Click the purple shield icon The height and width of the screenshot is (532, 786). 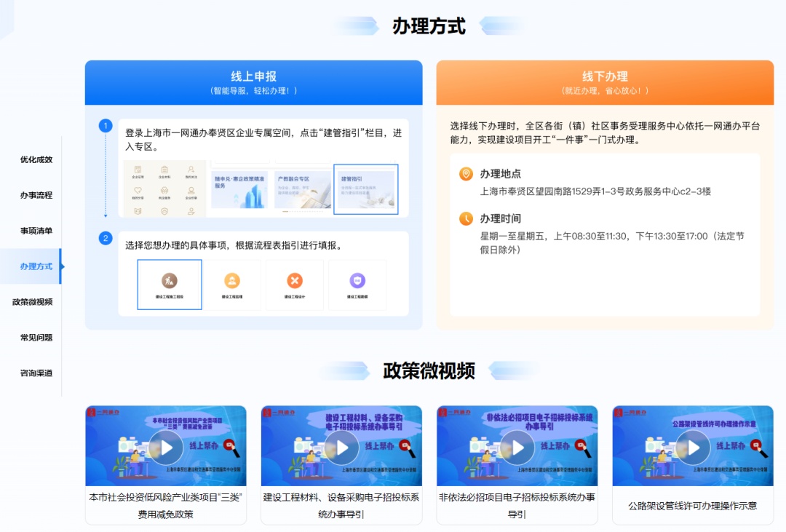click(357, 281)
